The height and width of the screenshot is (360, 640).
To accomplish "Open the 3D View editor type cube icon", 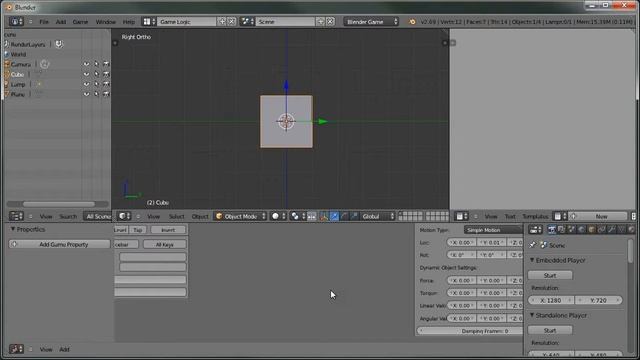I will tap(124, 216).
